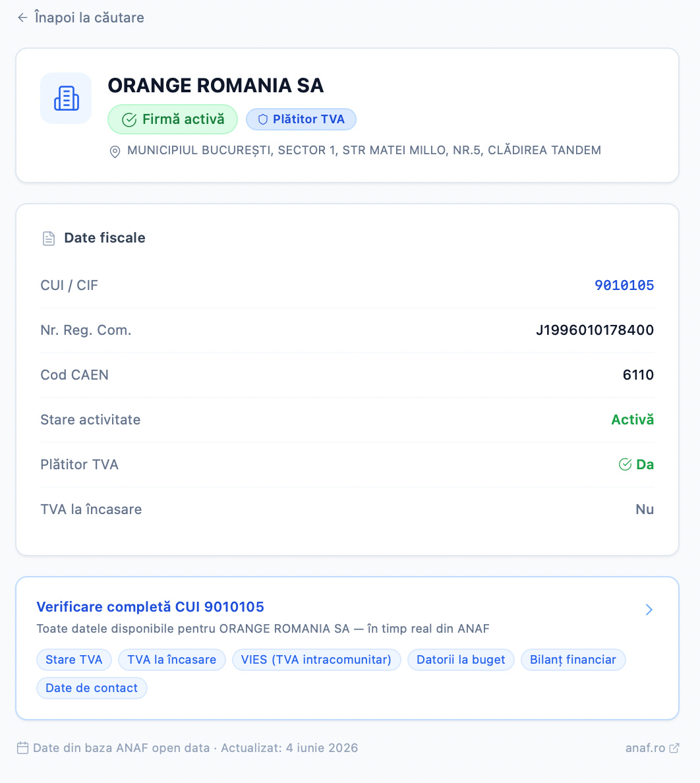This screenshot has height=783, width=700.
Task: Select the Stare TVA chip
Action: (x=74, y=660)
